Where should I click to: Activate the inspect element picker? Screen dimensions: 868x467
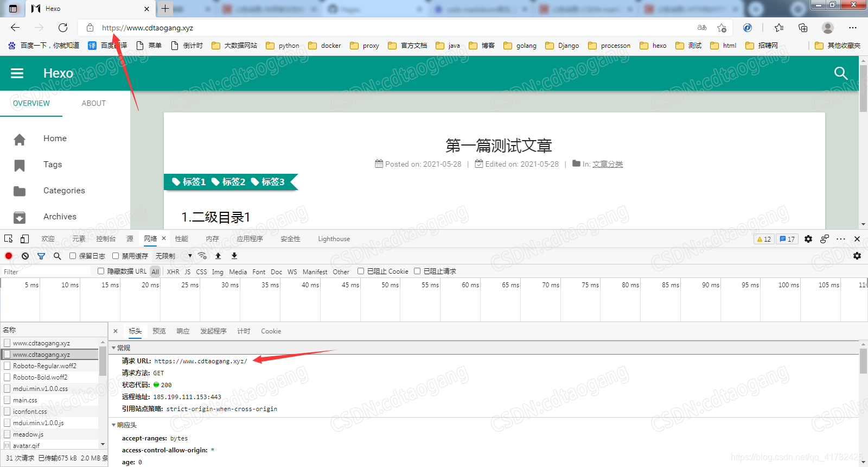coord(9,239)
